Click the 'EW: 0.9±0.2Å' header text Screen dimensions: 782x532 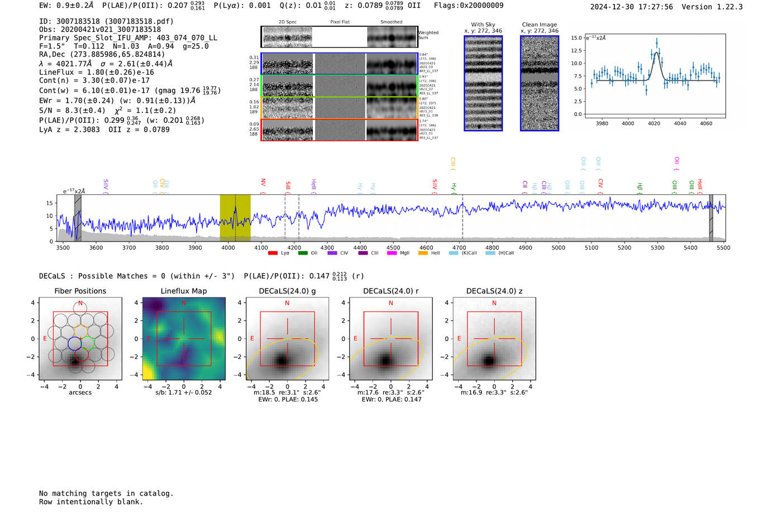pyautogui.click(x=67, y=6)
